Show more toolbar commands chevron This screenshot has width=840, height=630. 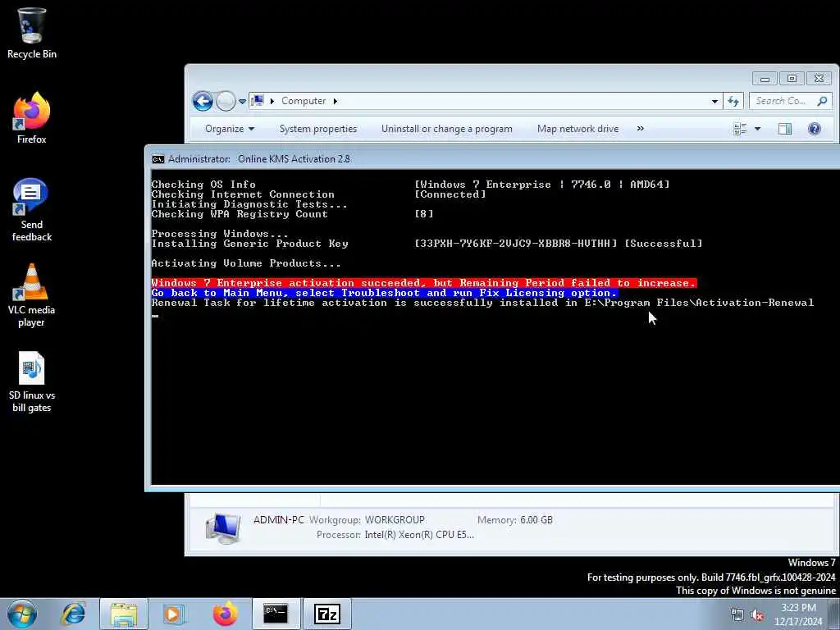click(x=640, y=129)
